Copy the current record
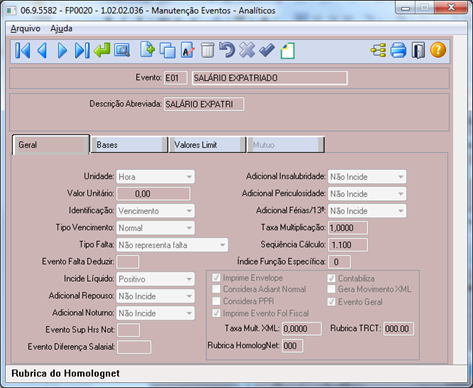The image size is (473, 388). coord(167,51)
